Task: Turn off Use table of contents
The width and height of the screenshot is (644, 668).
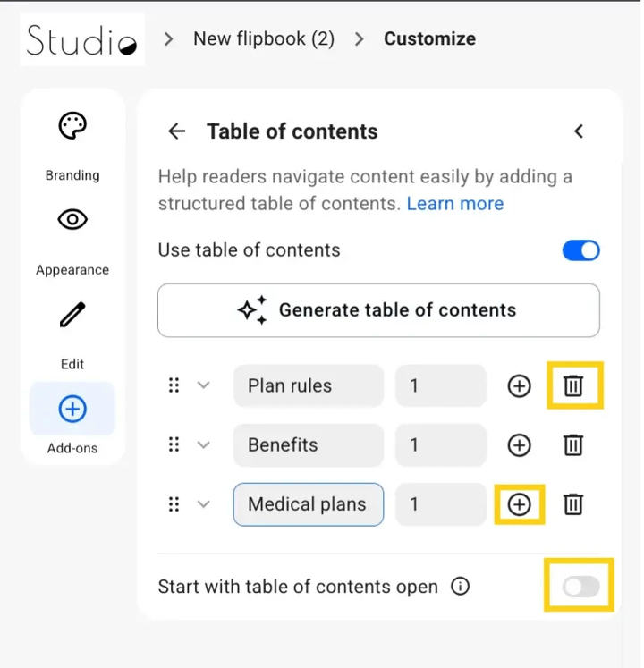Action: point(580,250)
